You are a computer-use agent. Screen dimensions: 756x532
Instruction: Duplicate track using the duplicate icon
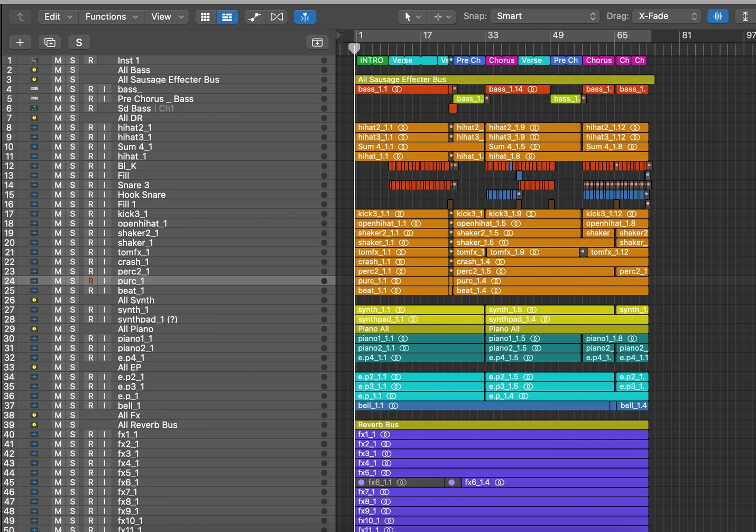[50, 42]
